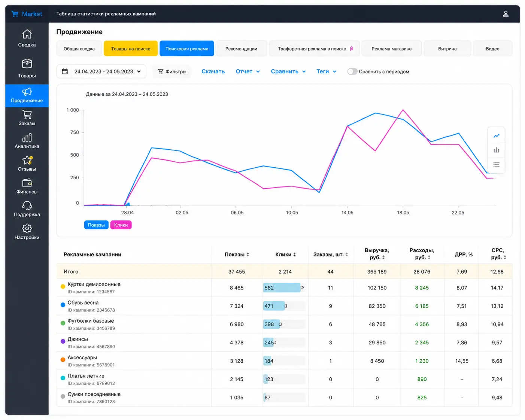Screen dimensions: 525x420
Task: Open the Товары box icon section
Action: click(x=27, y=68)
